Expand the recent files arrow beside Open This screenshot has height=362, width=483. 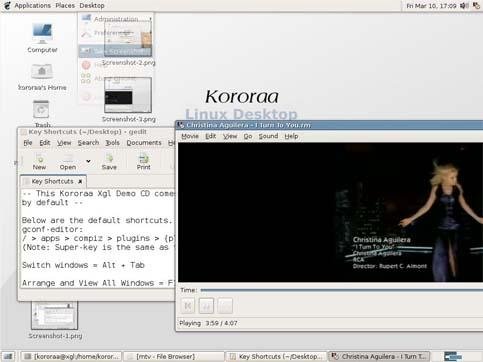click(x=88, y=161)
